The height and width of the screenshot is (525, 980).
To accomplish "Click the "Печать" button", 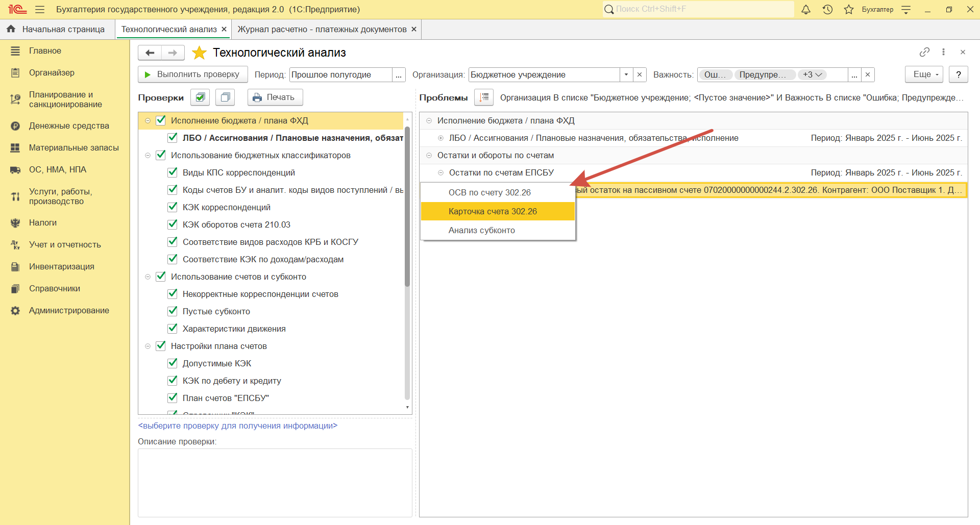I will [x=275, y=97].
